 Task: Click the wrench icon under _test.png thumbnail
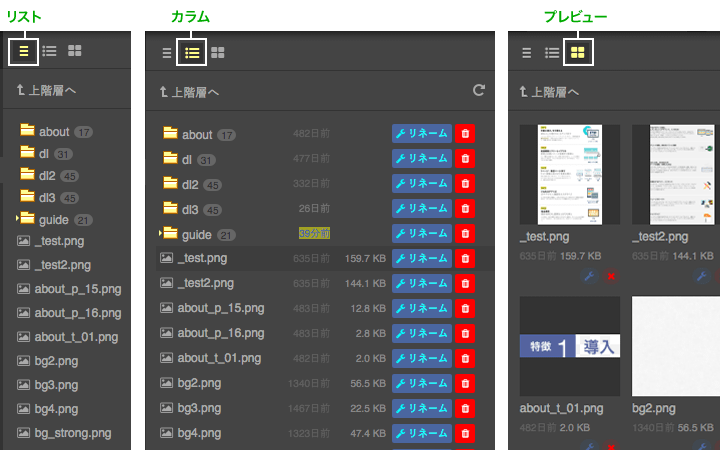588,276
